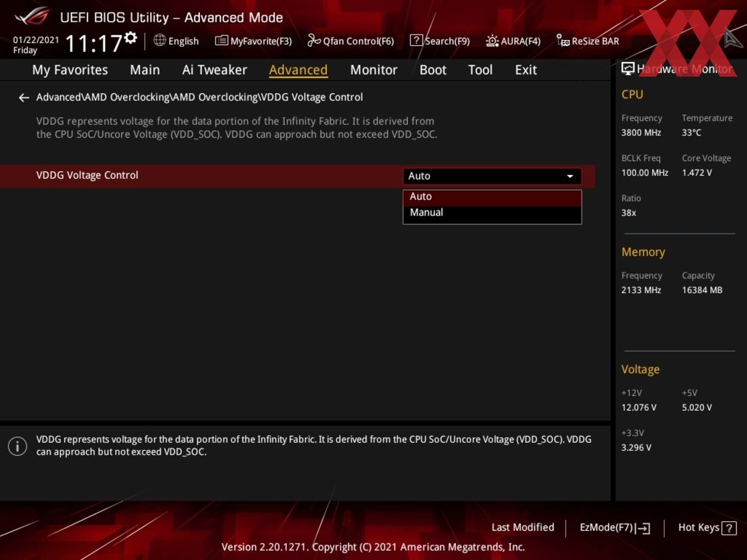This screenshot has width=747, height=560.
Task: Choose Manual in the dropdown list
Action: click(492, 212)
